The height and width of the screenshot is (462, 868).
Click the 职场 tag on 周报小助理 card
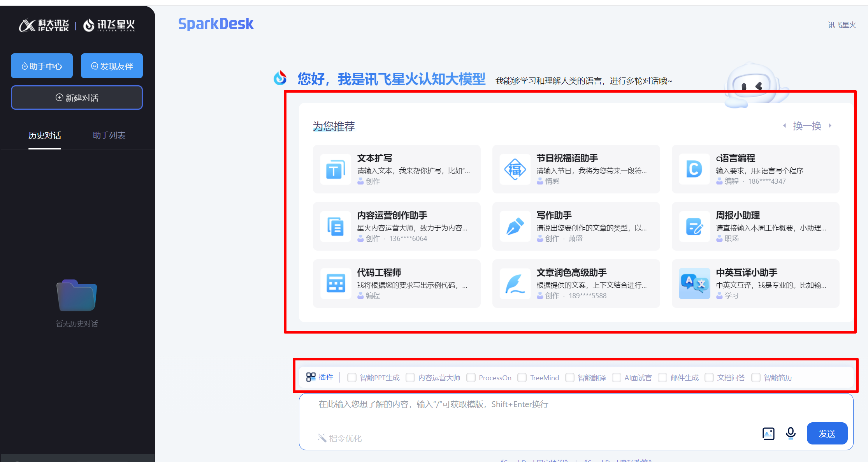click(732, 238)
